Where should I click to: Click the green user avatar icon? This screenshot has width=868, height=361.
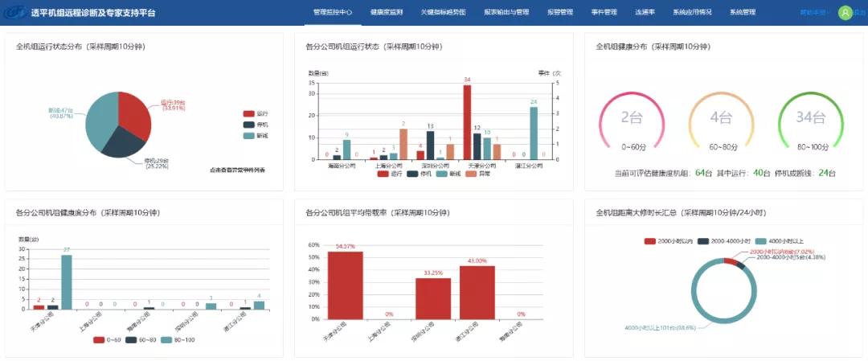coord(845,13)
